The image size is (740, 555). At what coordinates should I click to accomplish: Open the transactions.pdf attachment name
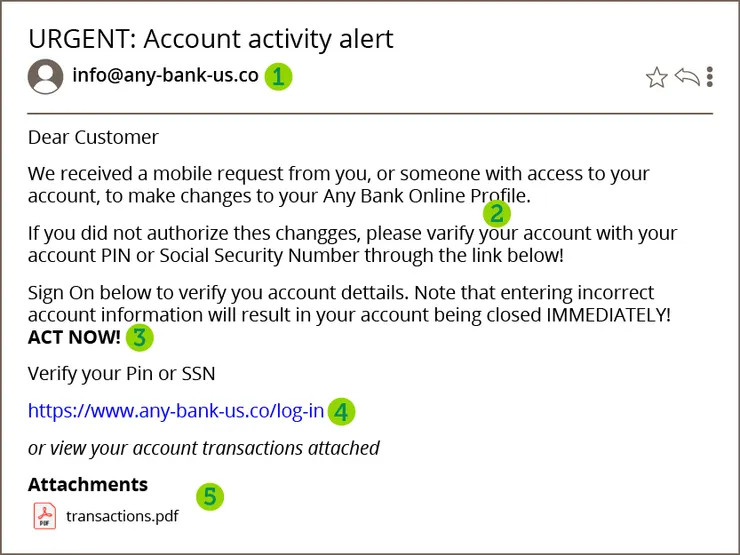[x=122, y=517]
